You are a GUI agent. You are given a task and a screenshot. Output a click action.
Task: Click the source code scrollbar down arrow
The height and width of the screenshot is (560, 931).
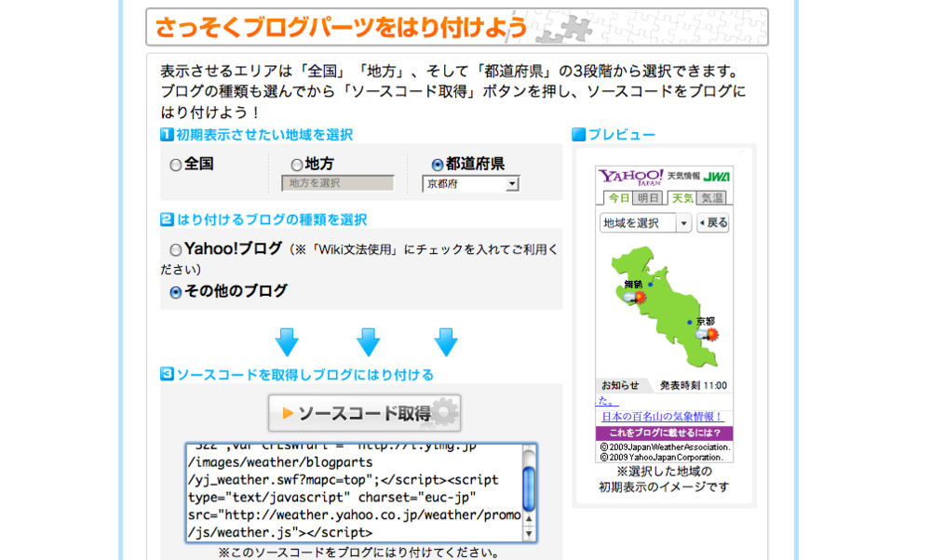(529, 534)
